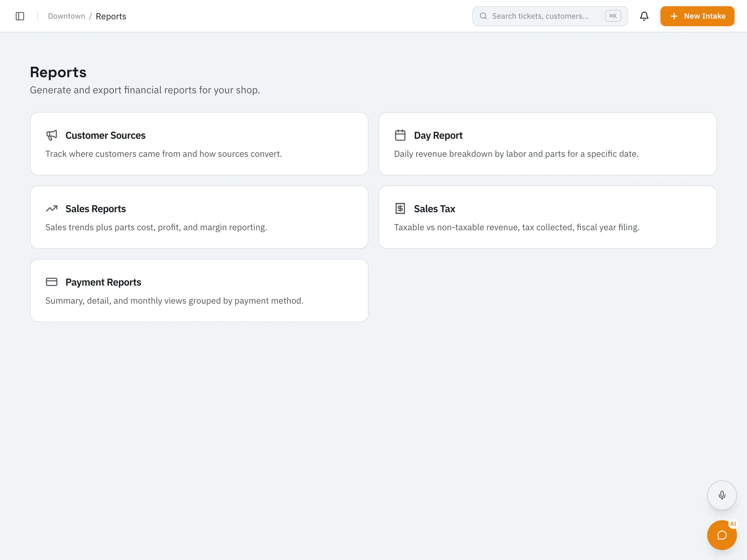Click 'Sales trends plus parts cost' description
Screen dimensions: 747x560
[156, 227]
